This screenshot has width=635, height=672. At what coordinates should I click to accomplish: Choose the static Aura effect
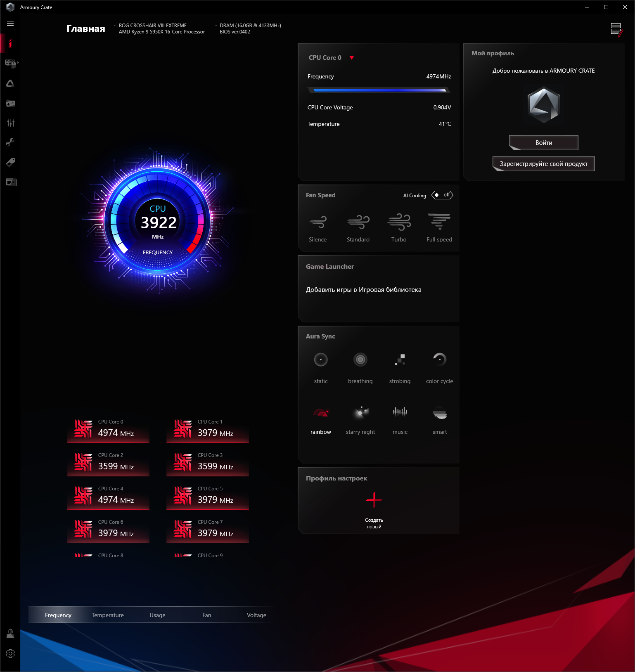click(x=321, y=368)
